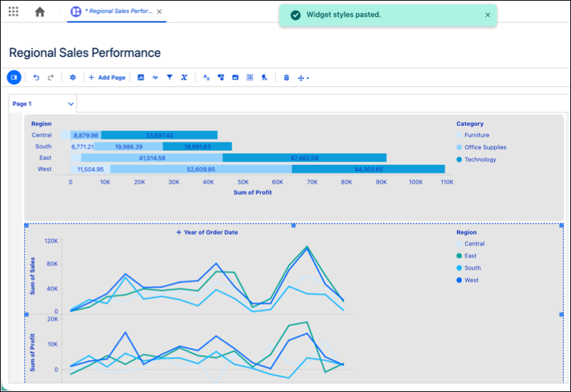
Task: Redo the last undone action
Action: [x=51, y=78]
